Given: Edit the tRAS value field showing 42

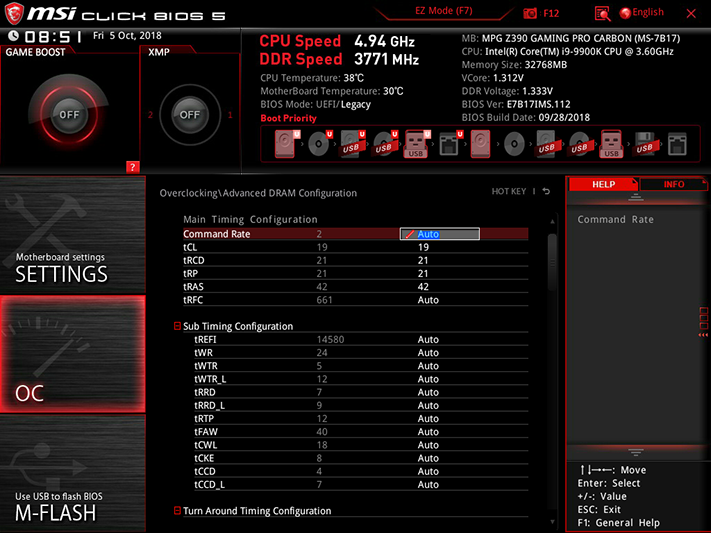Looking at the screenshot, I should (x=423, y=287).
